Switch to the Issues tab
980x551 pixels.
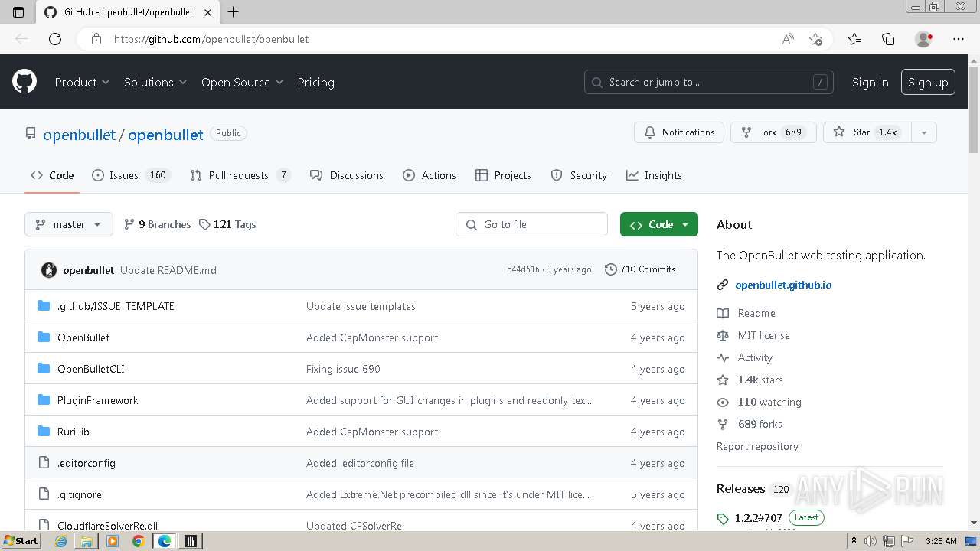click(130, 175)
